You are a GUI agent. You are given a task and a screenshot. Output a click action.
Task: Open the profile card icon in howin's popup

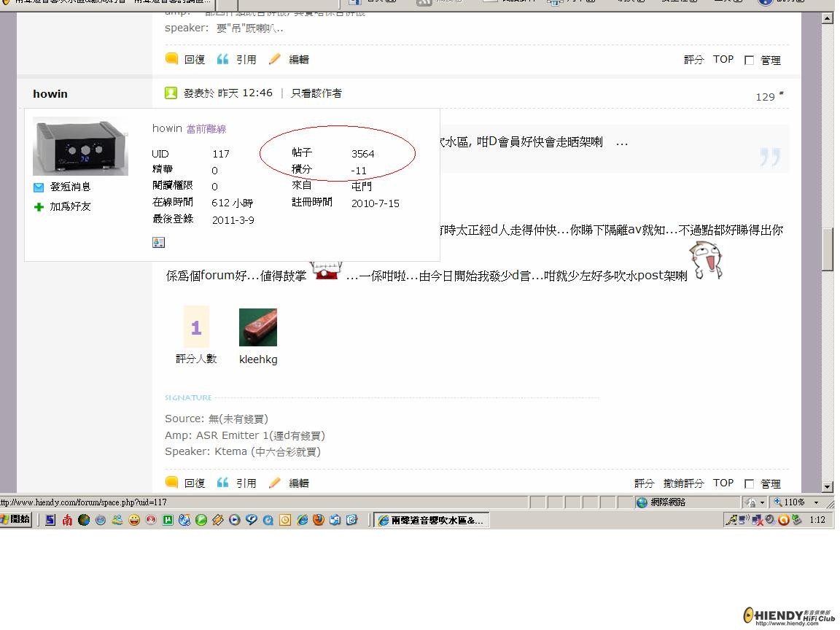158,242
